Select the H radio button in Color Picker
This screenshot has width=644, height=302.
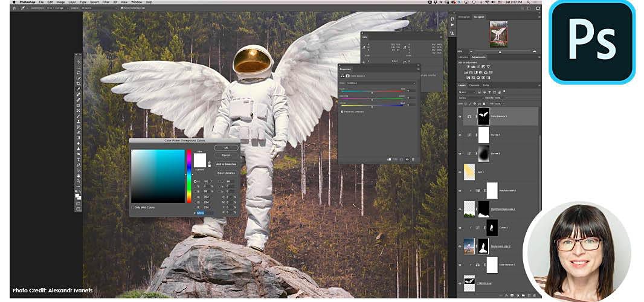tap(195, 182)
